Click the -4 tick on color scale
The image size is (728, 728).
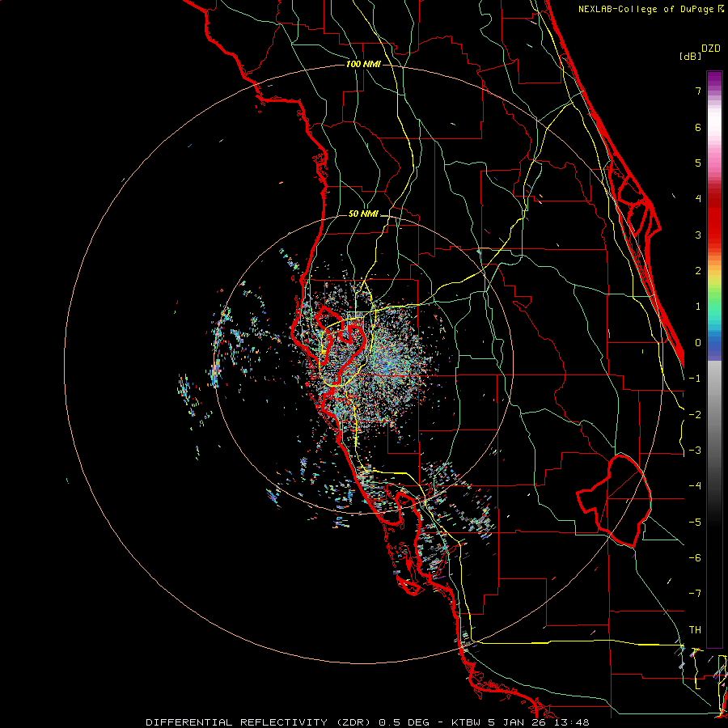pyautogui.click(x=695, y=486)
